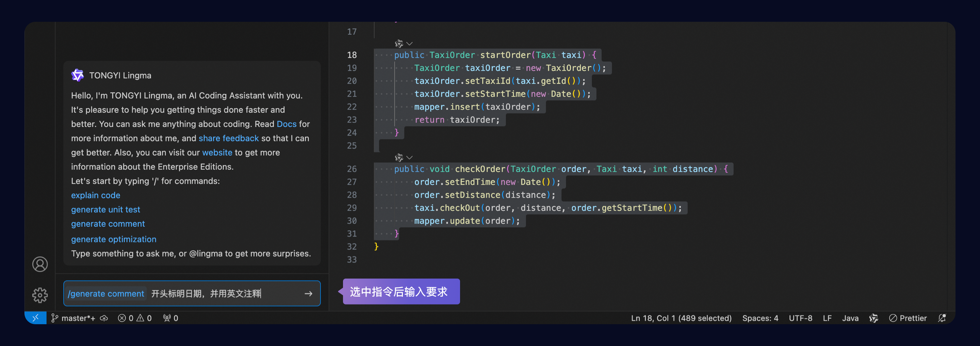Image resolution: width=980 pixels, height=346 pixels.
Task: Focus the chat input field with /generate comment
Action: point(192,294)
